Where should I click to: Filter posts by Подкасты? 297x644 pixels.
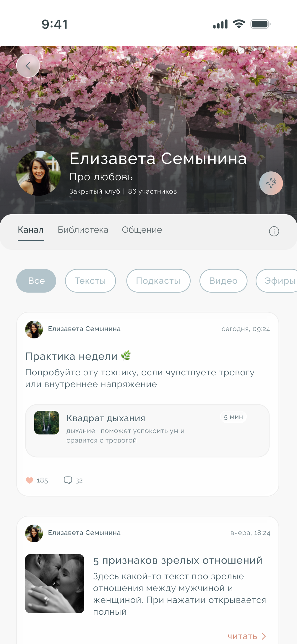tap(158, 281)
